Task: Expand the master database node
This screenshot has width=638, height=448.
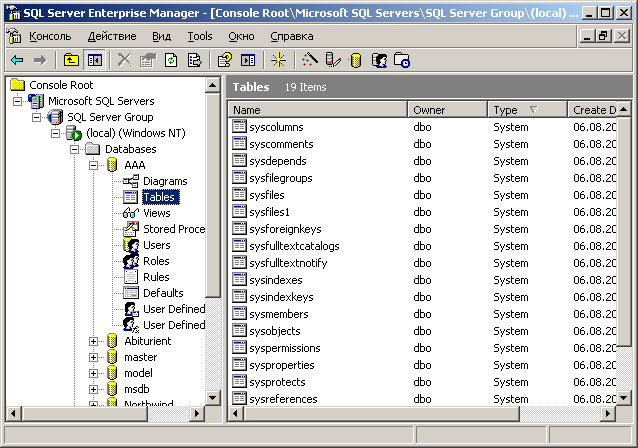Action: pos(94,357)
